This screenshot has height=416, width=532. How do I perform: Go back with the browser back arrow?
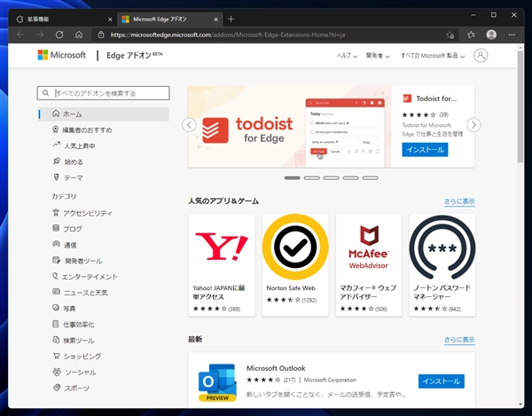(x=20, y=35)
